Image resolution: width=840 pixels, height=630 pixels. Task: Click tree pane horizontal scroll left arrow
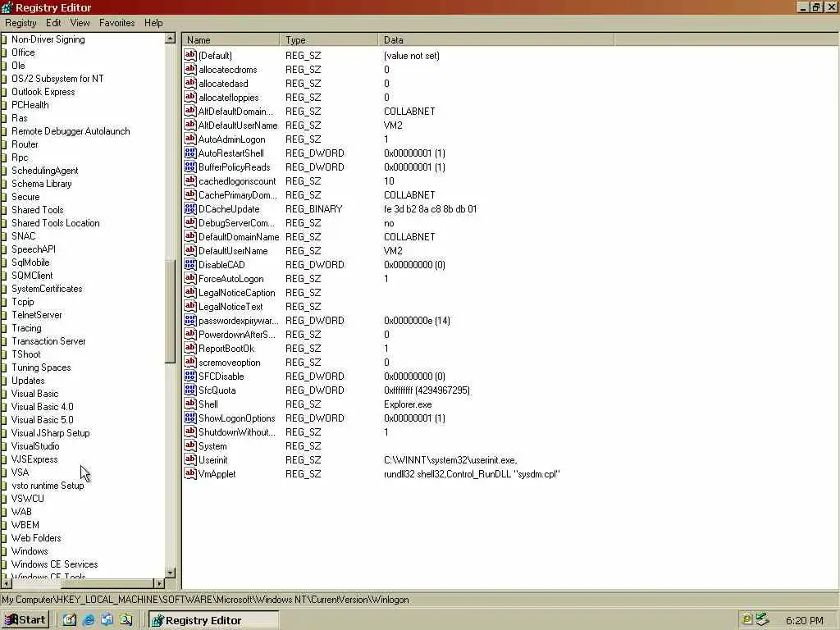point(6,583)
